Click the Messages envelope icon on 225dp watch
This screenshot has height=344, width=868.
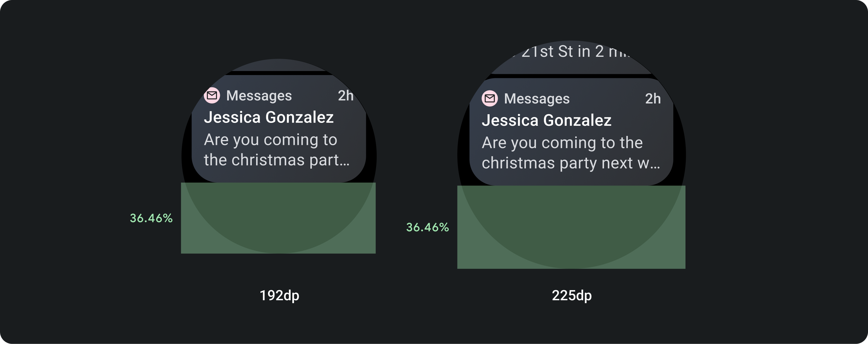(x=490, y=99)
